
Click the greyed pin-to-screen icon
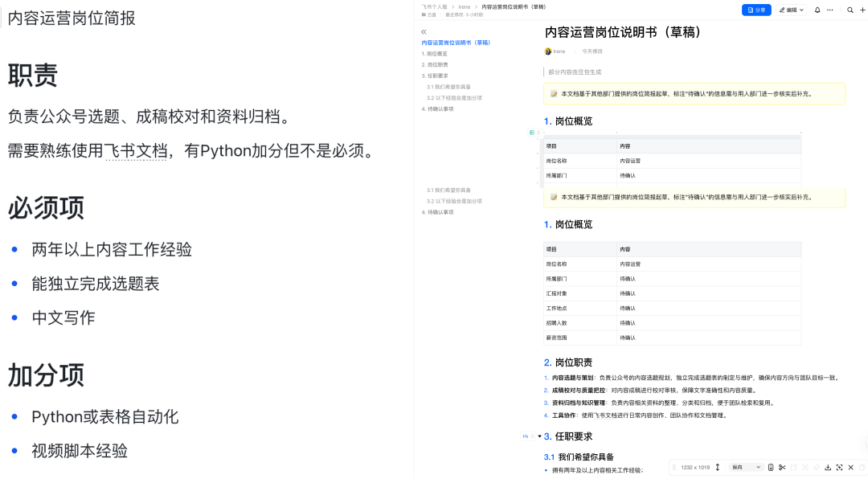click(817, 468)
